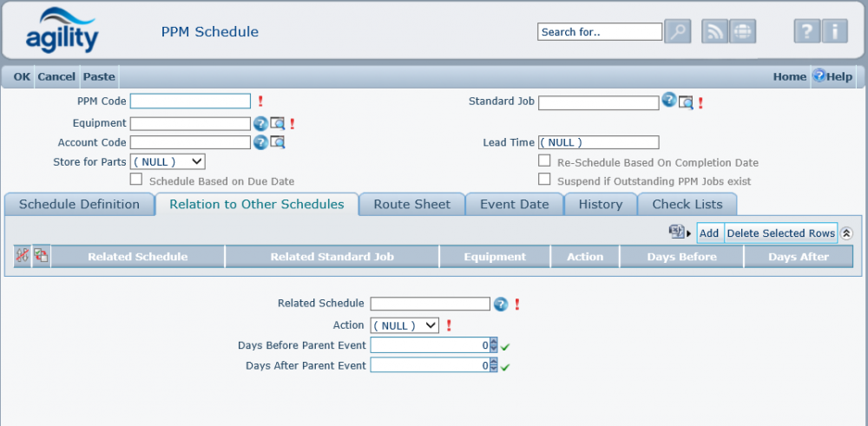Check Suspend if Outstanding PPM Jobs exist
Viewport: 868px width, 426px height.
(544, 180)
